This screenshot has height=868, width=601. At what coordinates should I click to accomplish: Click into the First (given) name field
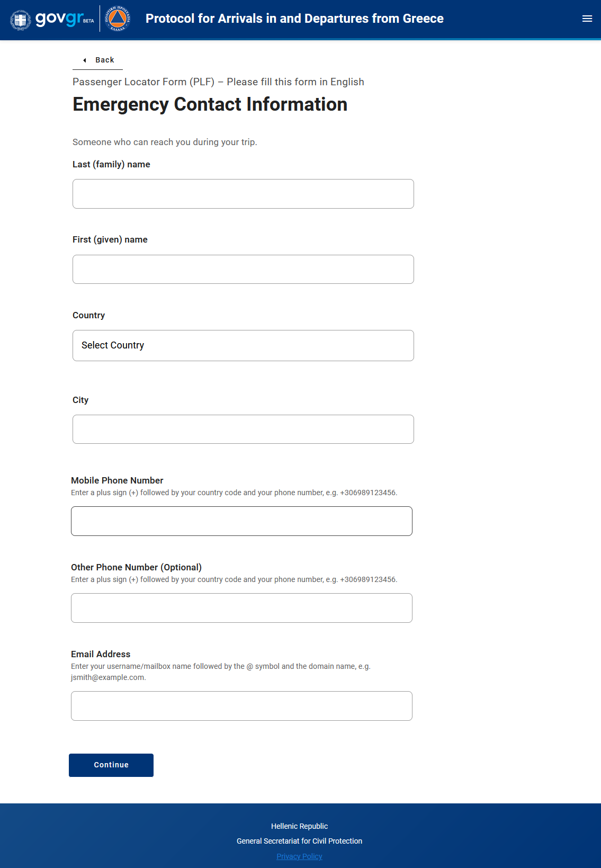pos(243,270)
